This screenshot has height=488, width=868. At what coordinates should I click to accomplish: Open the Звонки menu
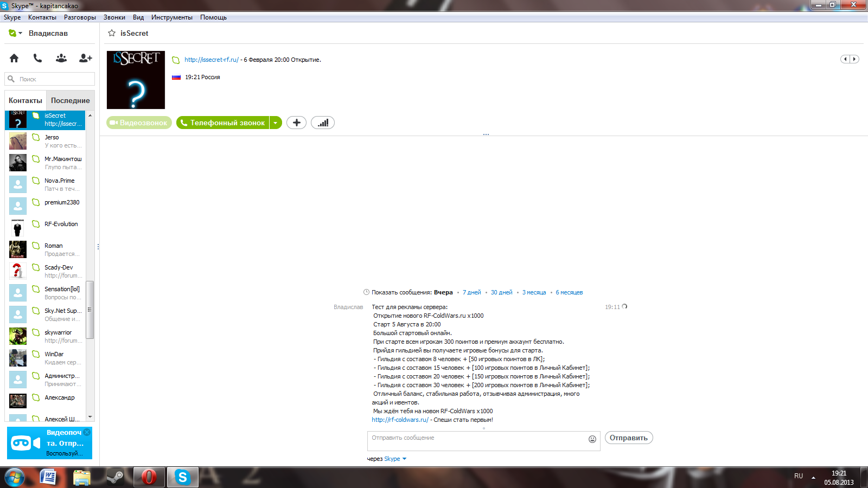[114, 17]
